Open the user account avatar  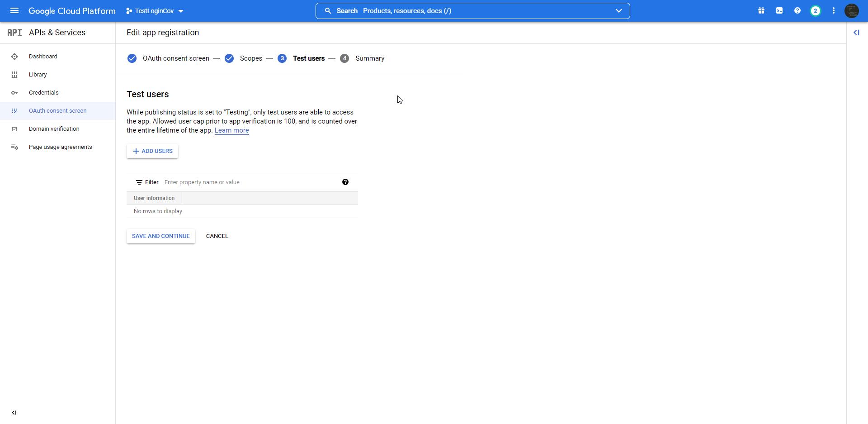pos(852,11)
